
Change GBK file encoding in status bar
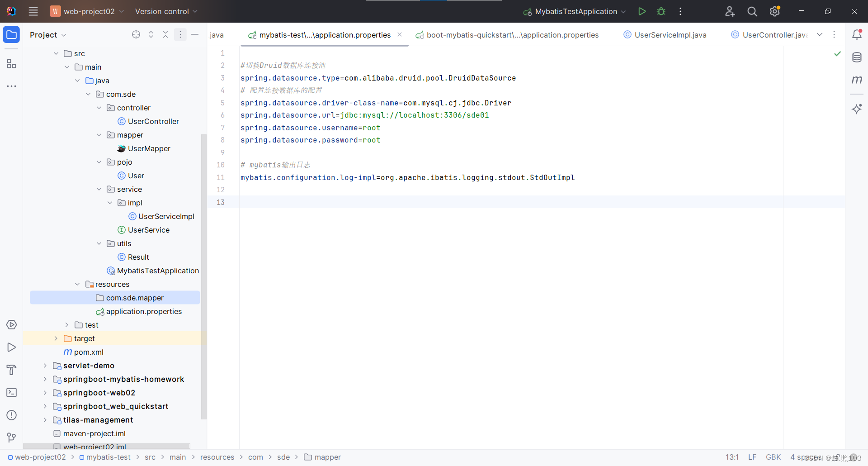(x=774, y=457)
